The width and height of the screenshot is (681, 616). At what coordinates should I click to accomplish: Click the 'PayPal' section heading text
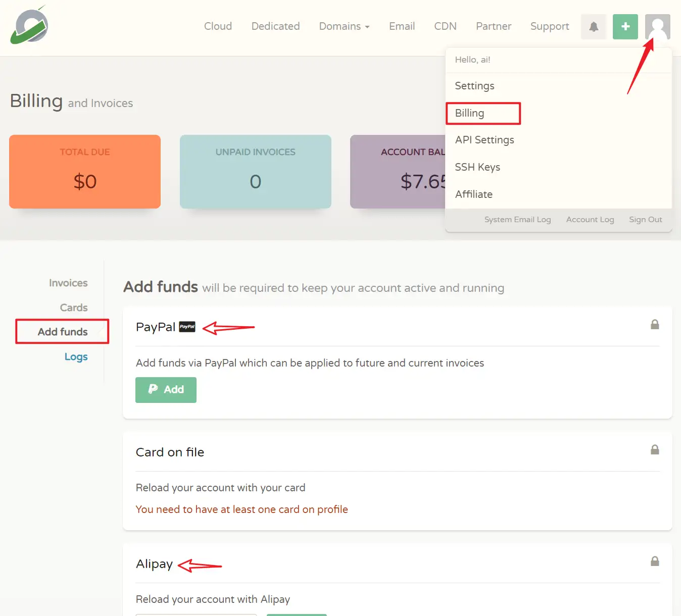(x=155, y=327)
